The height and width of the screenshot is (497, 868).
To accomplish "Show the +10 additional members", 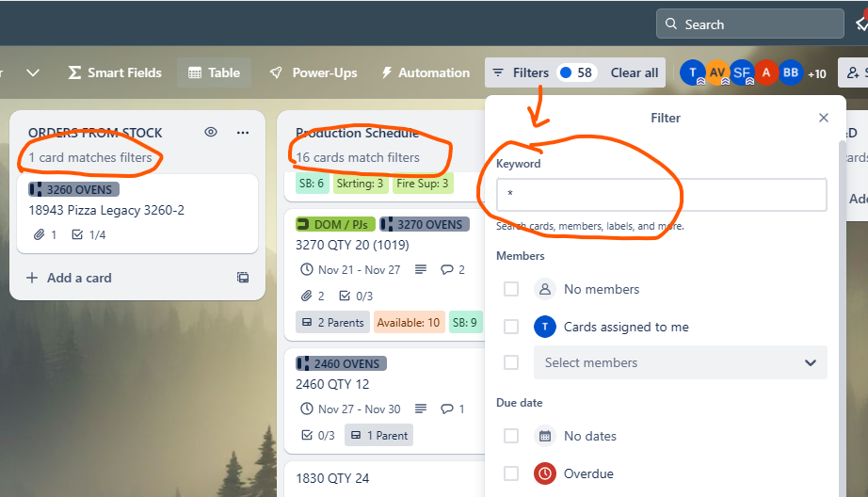I will coord(816,73).
